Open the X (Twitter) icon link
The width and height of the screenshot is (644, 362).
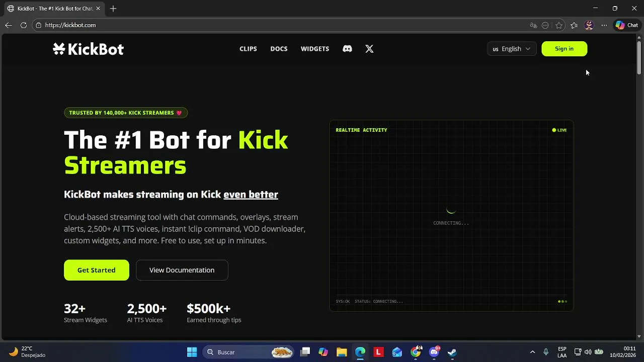369,49
